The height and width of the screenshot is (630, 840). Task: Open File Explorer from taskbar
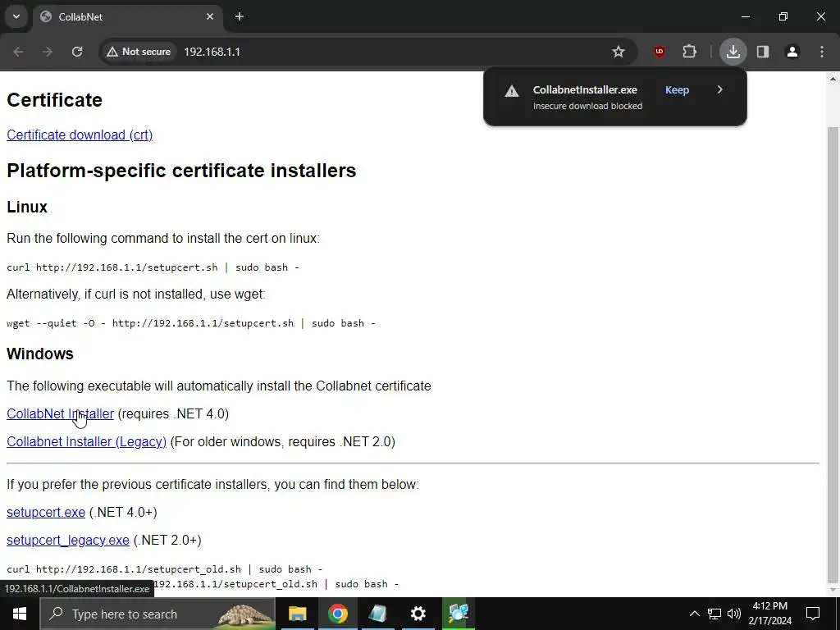[x=297, y=614]
